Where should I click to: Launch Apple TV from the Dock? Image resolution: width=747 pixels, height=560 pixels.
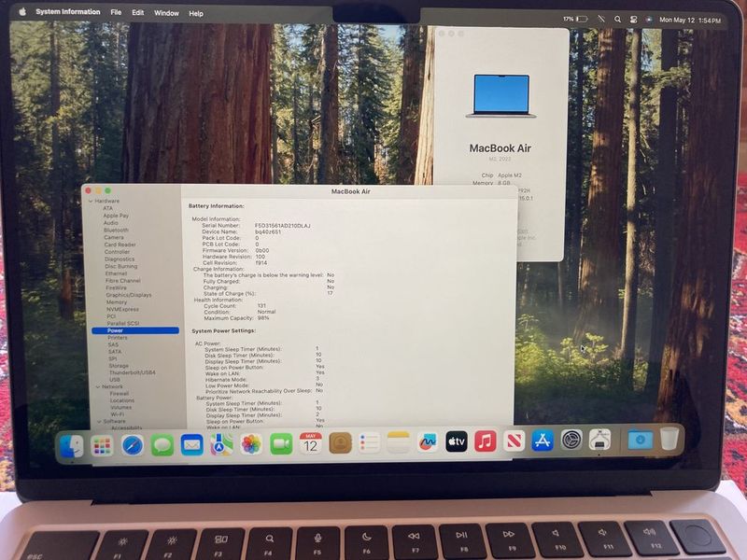point(457,441)
